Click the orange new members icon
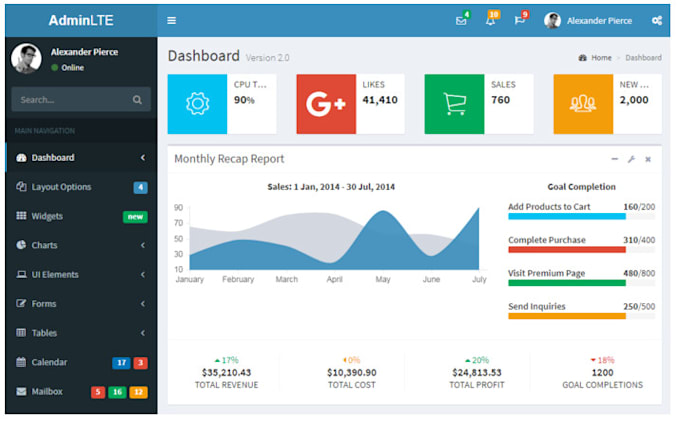Viewport: 680px width, 422px height. tap(583, 104)
